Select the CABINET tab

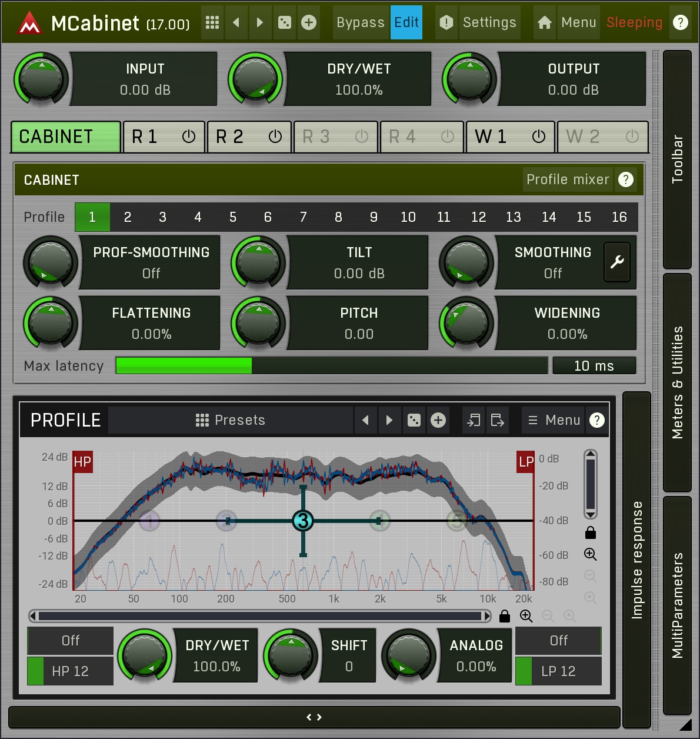click(x=65, y=137)
